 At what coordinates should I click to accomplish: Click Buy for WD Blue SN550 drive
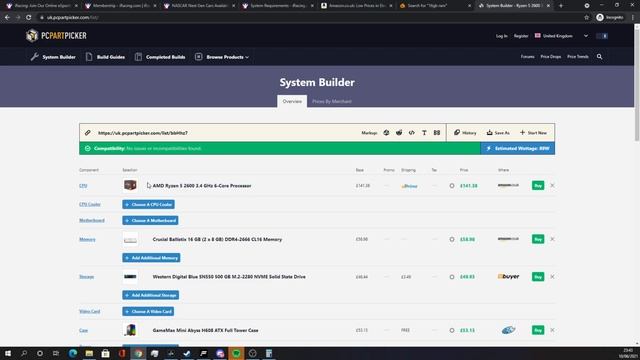click(x=538, y=277)
